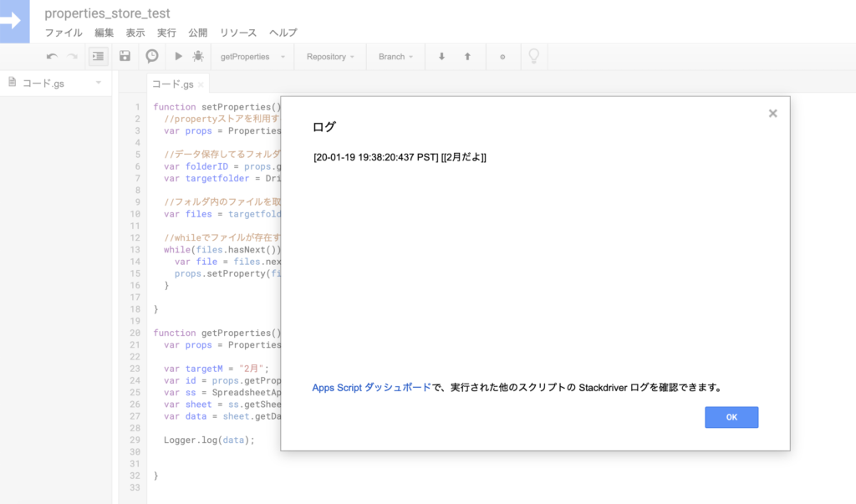Screen dimensions: 856x504
Task: Toggle the indent formatting button
Action: tap(99, 56)
